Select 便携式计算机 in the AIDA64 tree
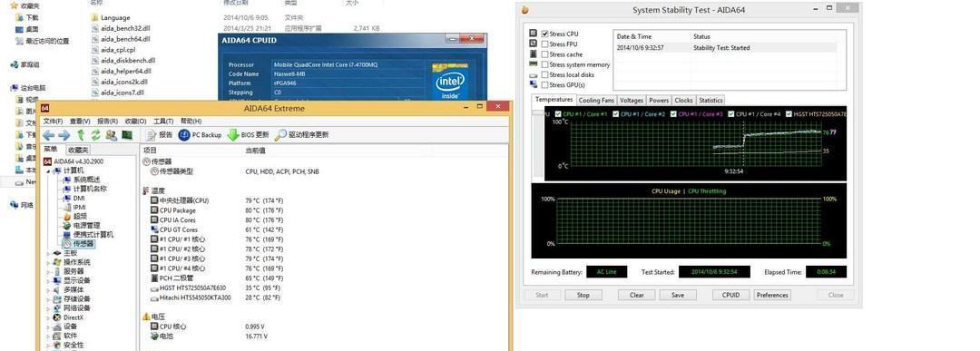980x351 pixels. point(88,234)
